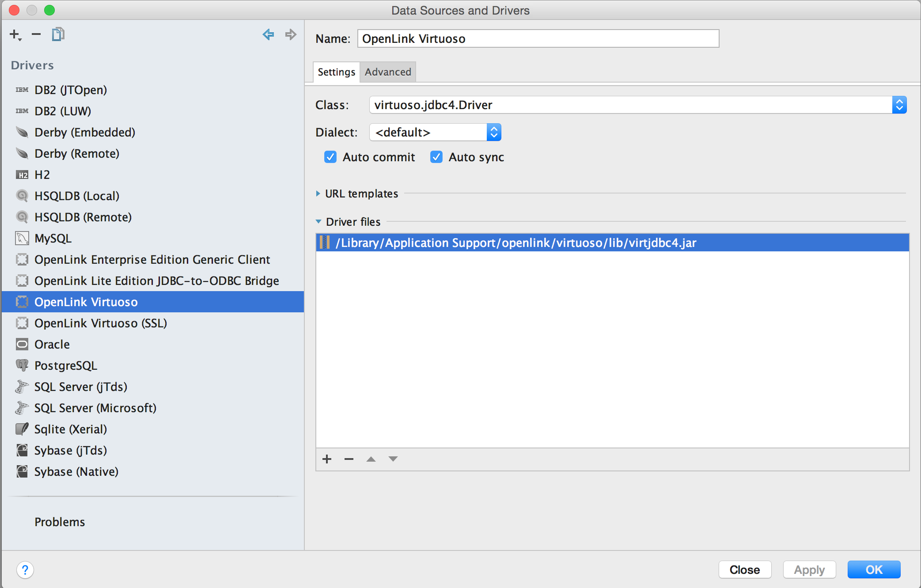
Task: Open the Problems entry
Action: (x=60, y=522)
